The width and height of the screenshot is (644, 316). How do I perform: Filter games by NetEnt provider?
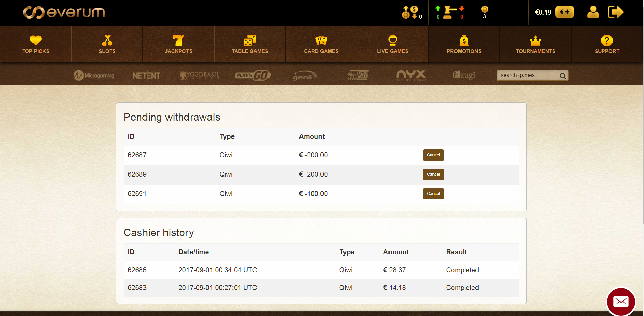pyautogui.click(x=146, y=76)
